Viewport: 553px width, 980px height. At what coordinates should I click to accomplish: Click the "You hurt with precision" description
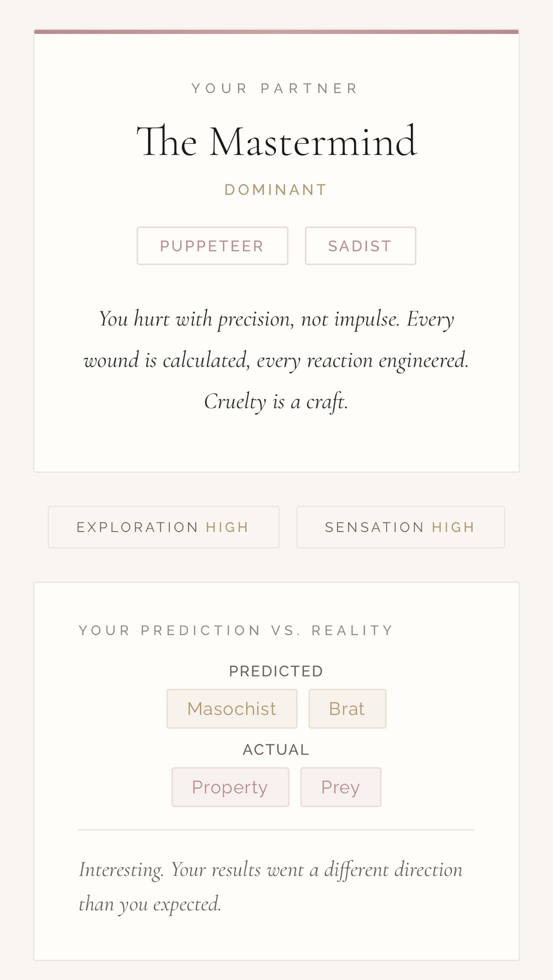(276, 340)
